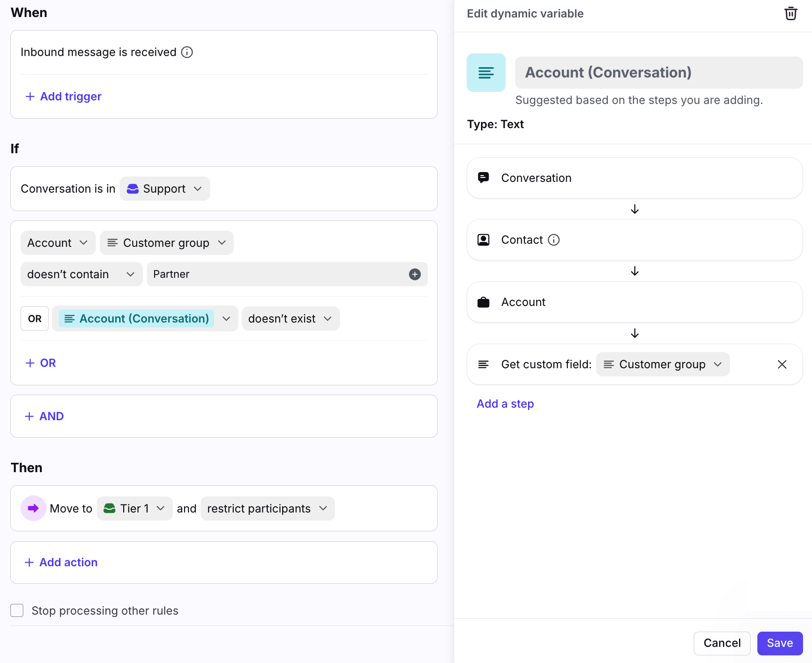Click the Account step briefcase icon
The image size is (812, 663).
(483, 302)
